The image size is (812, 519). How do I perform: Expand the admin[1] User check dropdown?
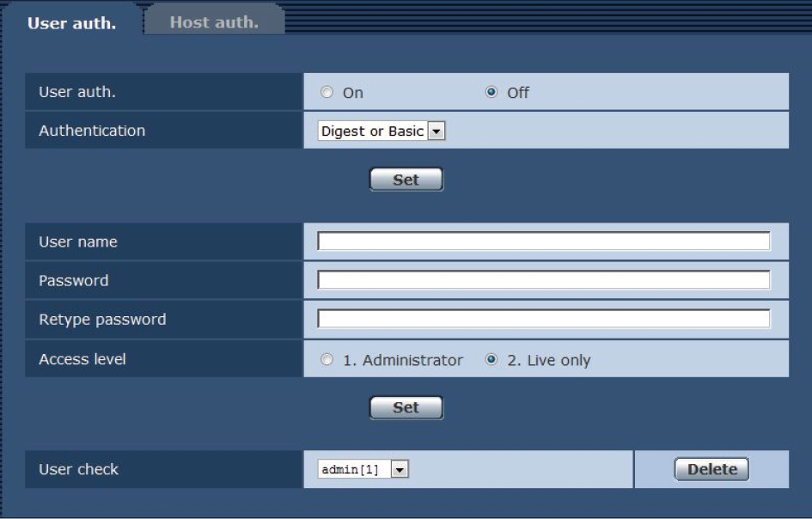click(362, 470)
